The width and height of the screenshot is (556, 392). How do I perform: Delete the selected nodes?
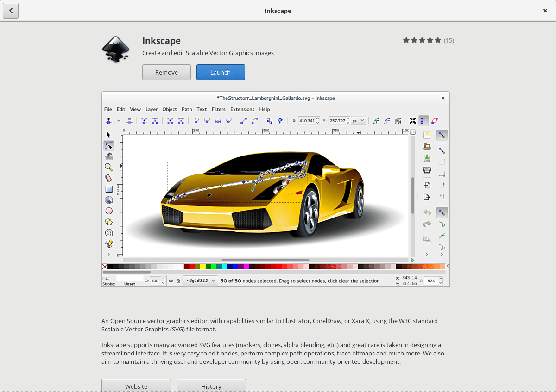130,120
